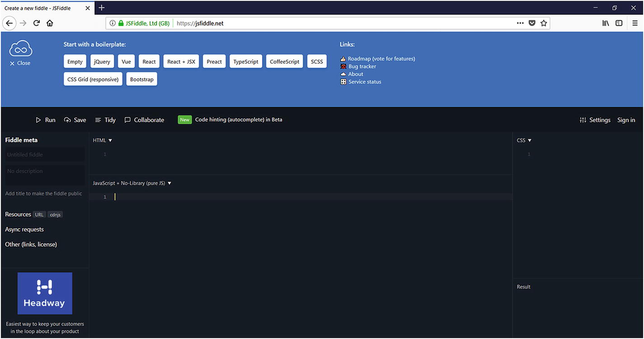644x339 pixels.
Task: Choose the React + JSX boilerplate
Action: click(x=181, y=61)
